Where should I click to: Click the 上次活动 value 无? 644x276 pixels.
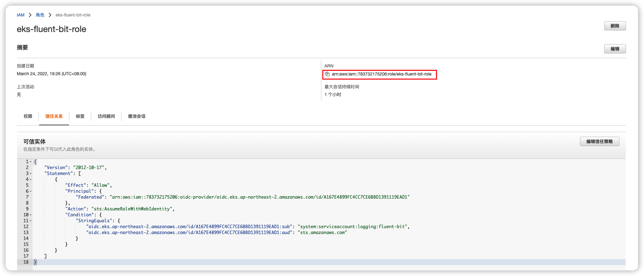pyautogui.click(x=19, y=94)
